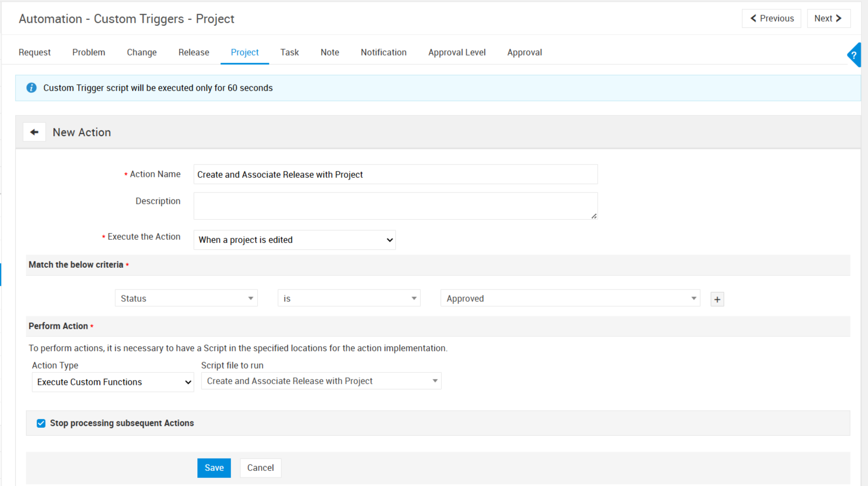The height and width of the screenshot is (486, 868).
Task: Cancel the new action form
Action: point(260,468)
